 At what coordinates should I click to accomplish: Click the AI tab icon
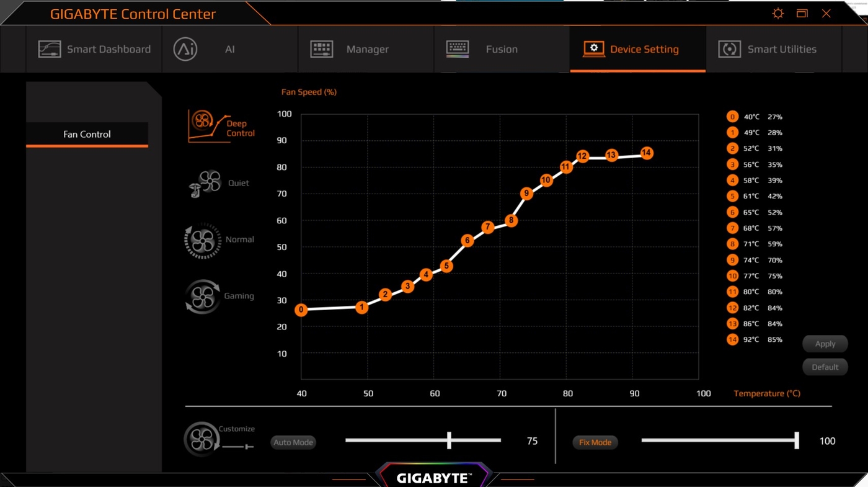[185, 49]
